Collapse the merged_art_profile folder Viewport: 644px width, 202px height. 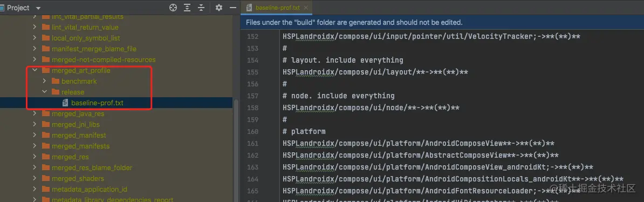(x=35, y=70)
